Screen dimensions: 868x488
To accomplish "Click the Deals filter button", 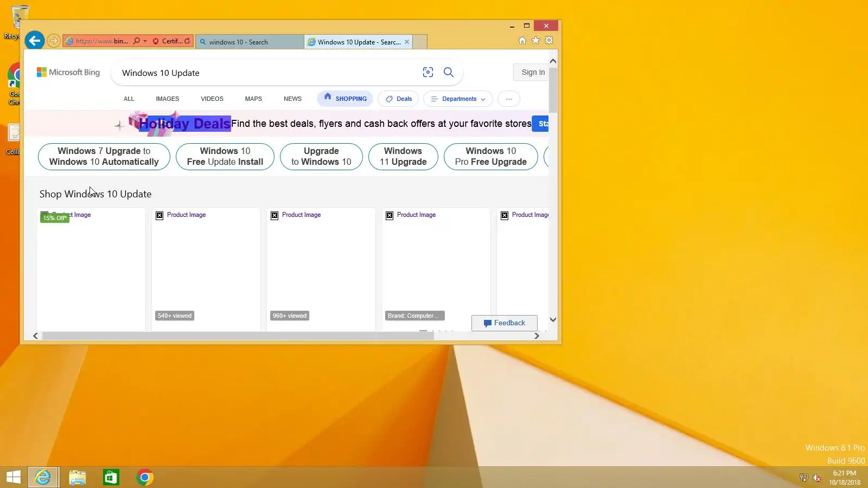I will [399, 99].
